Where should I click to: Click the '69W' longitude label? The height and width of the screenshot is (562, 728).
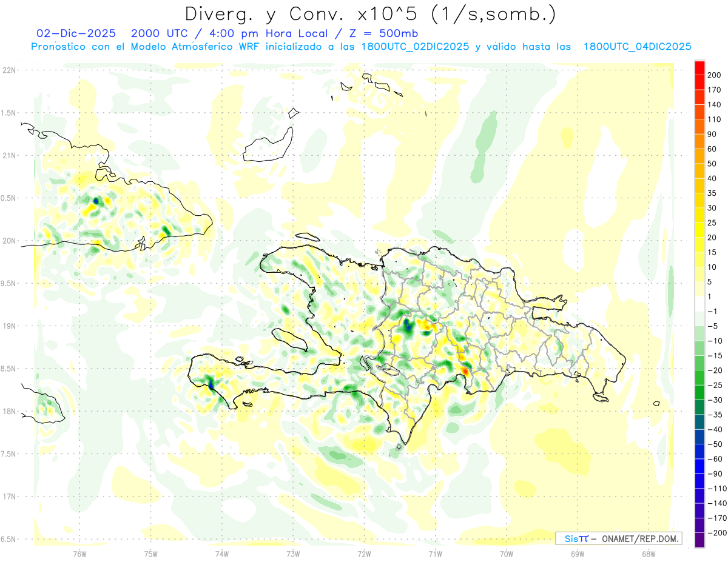(x=577, y=554)
